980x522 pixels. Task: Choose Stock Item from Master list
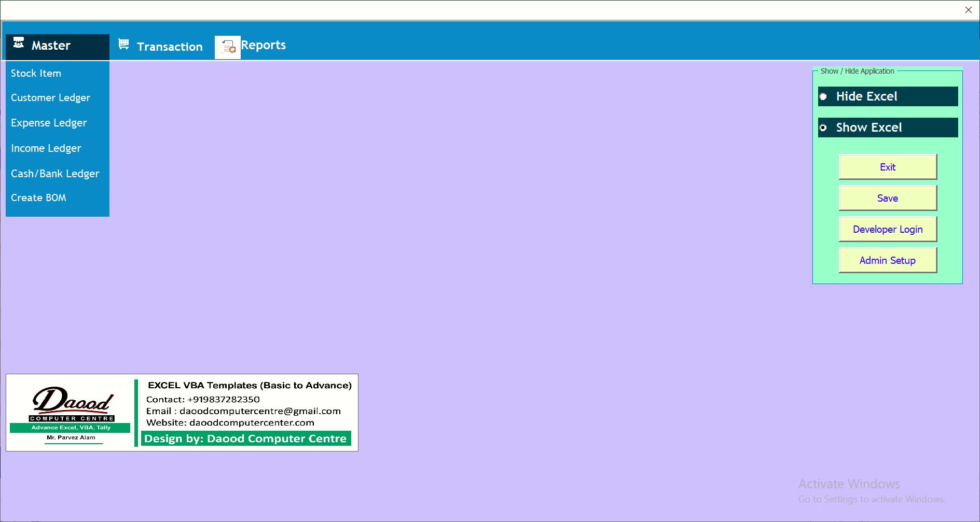click(36, 74)
